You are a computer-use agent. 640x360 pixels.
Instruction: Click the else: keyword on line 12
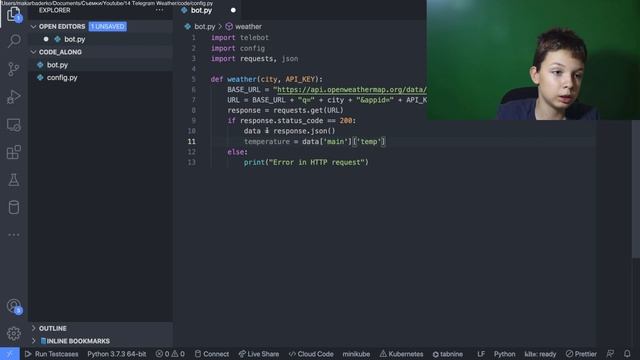tap(237, 152)
